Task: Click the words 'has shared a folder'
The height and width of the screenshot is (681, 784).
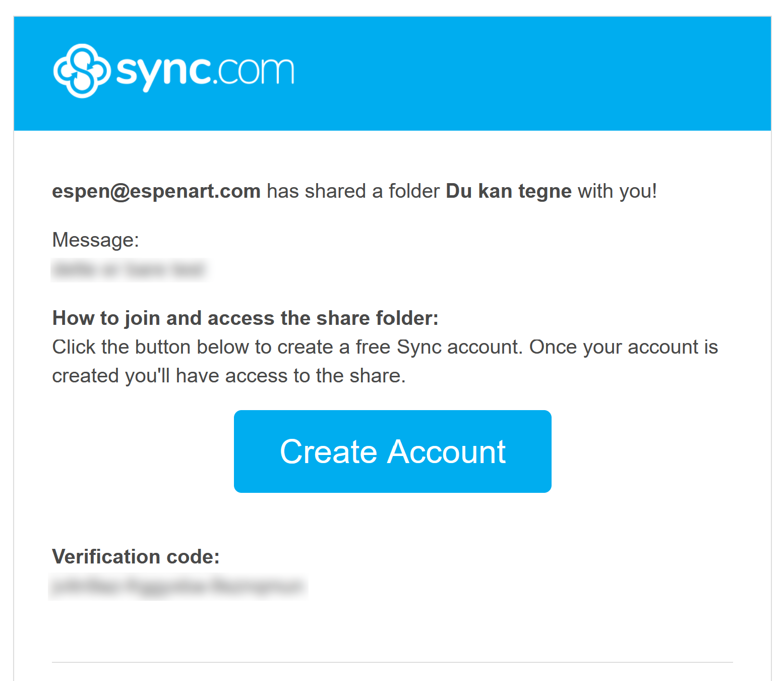Action: [x=353, y=192]
